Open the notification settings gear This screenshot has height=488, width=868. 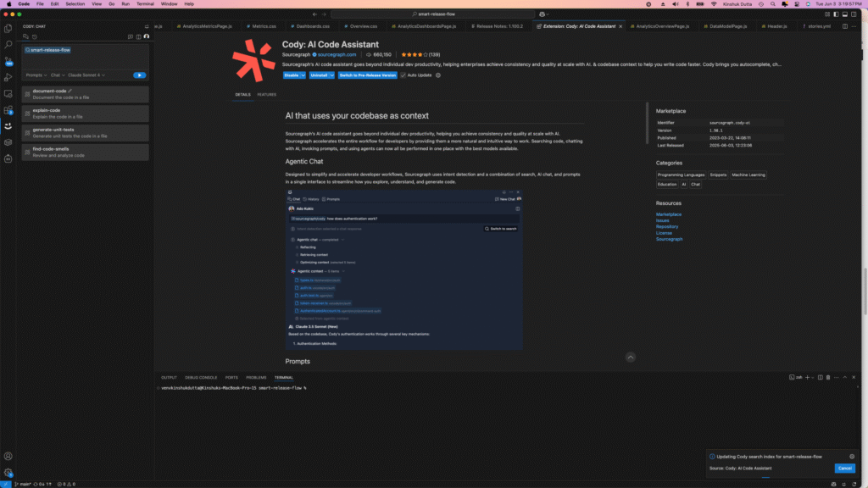(x=852, y=457)
